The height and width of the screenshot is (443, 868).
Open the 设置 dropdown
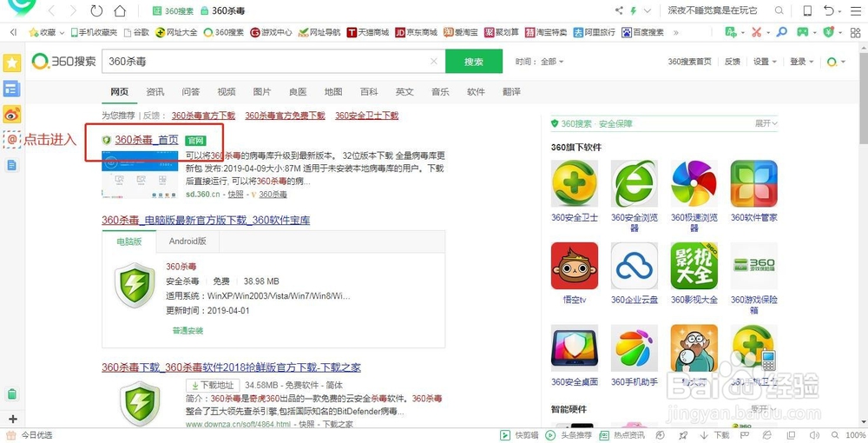(x=765, y=62)
